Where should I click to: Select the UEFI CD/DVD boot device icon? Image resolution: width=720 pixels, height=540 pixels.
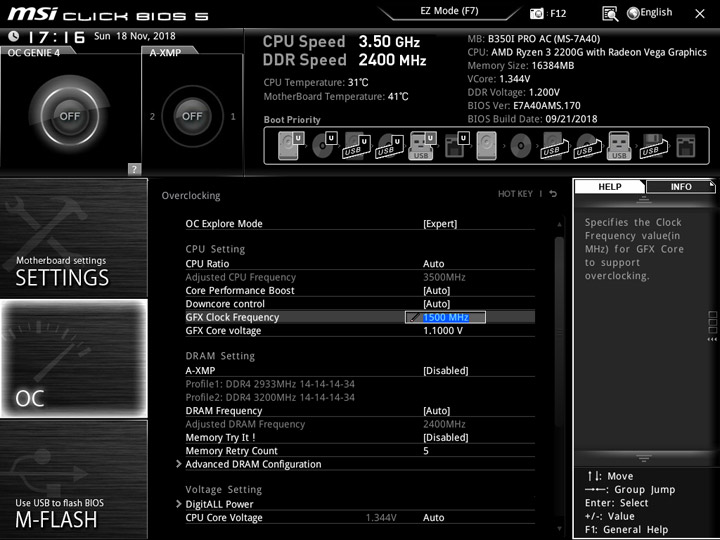[x=324, y=146]
